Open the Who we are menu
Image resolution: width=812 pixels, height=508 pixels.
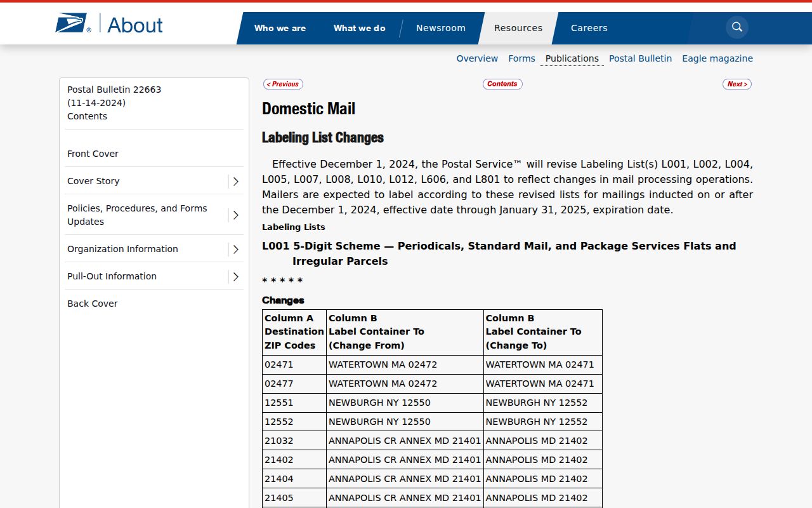click(280, 28)
